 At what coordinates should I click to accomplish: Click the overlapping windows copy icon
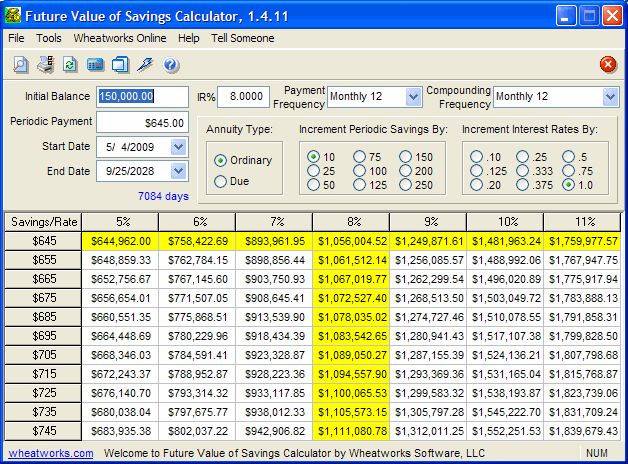click(120, 65)
